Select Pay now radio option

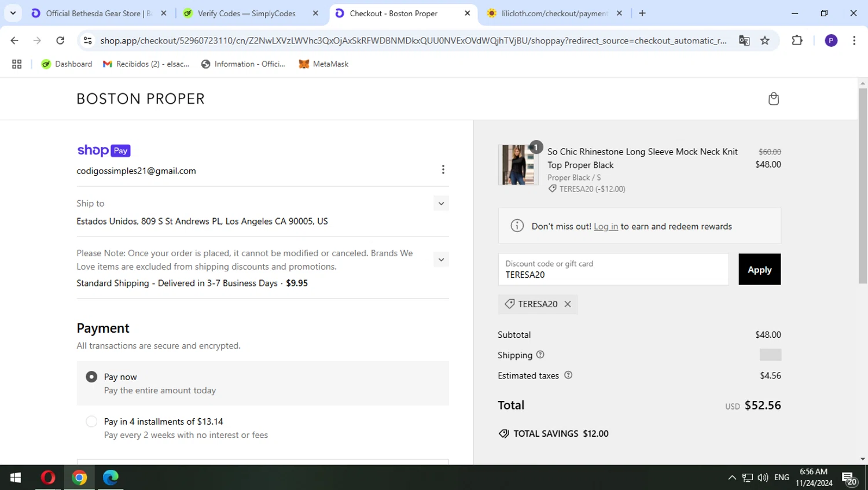pyautogui.click(x=91, y=377)
